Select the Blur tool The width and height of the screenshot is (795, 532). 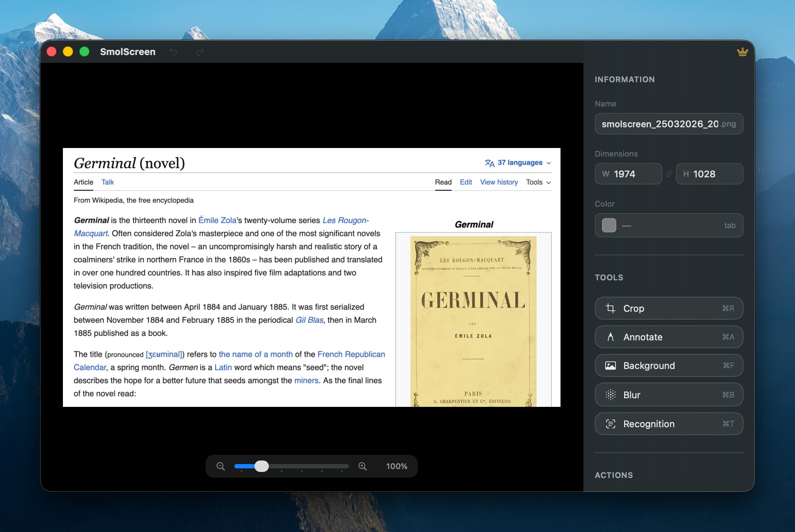click(x=669, y=395)
